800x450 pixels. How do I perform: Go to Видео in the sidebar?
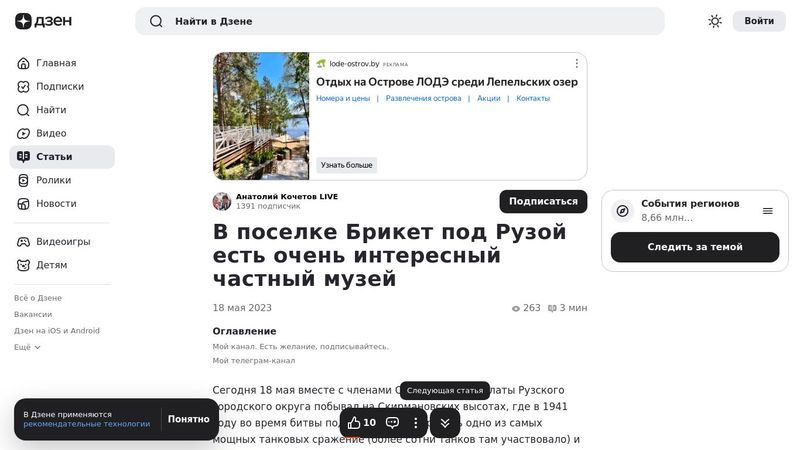point(51,133)
